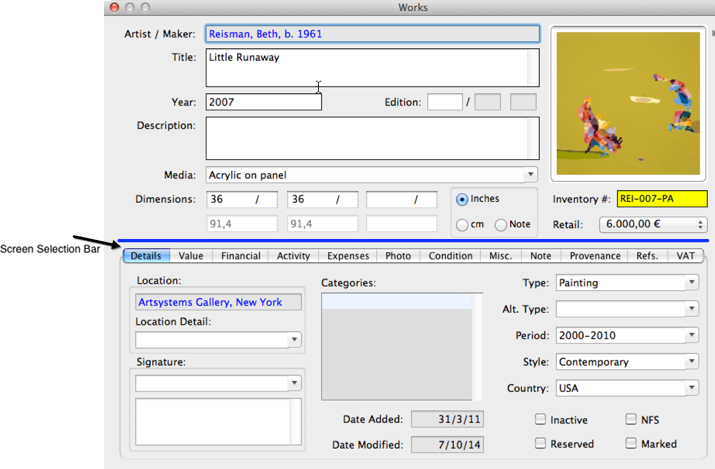Go to the Financial tab
Image resolution: width=715 pixels, height=469 pixels.
pyautogui.click(x=241, y=256)
